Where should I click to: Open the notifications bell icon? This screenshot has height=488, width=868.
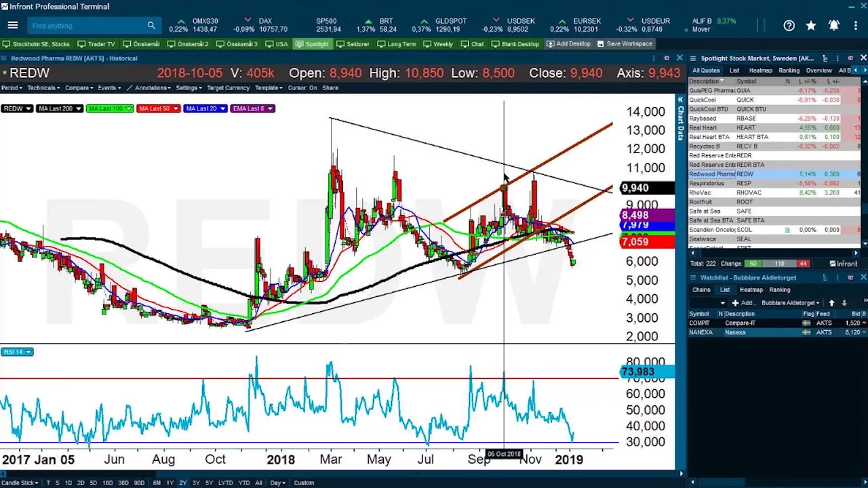(833, 26)
